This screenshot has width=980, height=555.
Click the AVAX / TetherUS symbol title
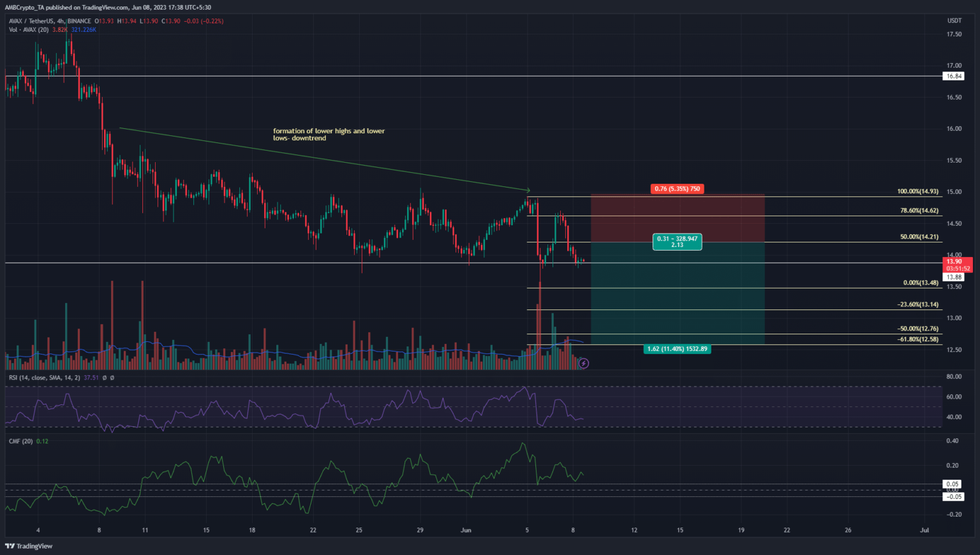tap(31, 21)
